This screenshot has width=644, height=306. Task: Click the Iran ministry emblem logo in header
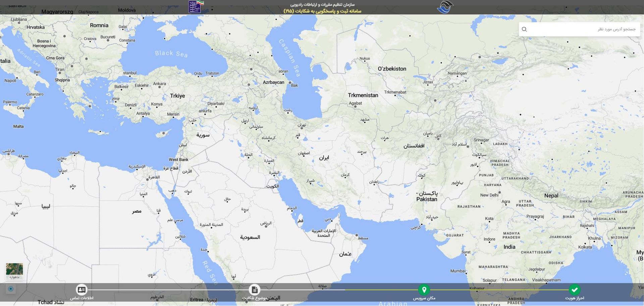[196, 7]
